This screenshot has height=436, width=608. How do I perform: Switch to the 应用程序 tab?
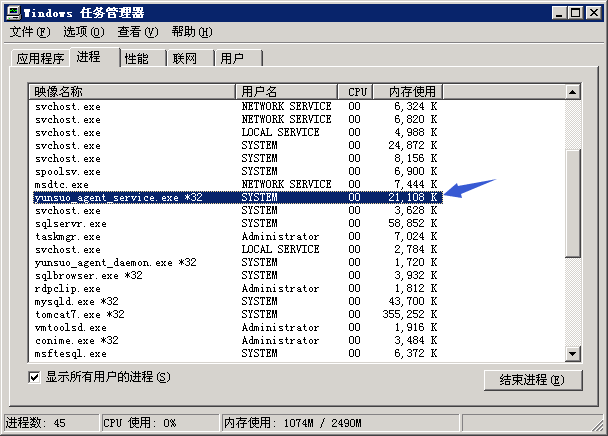(40, 59)
